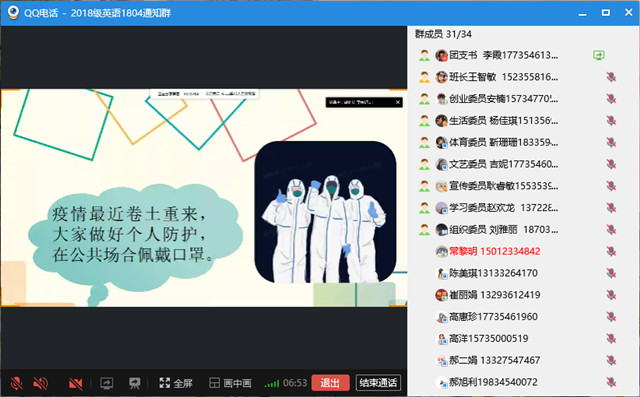Unmute the microphone in the bottom toolbar
Viewport: 640px width, 397px height.
pos(16,383)
